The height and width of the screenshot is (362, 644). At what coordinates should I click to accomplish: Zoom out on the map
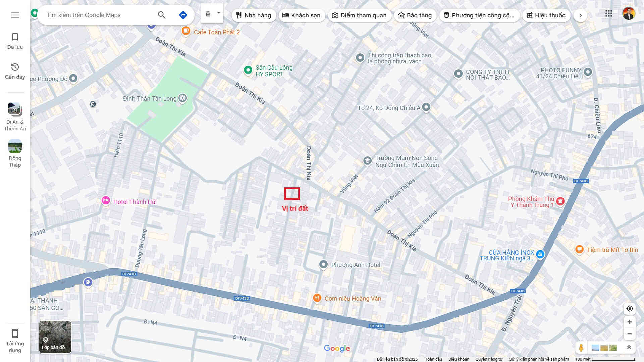click(x=630, y=334)
